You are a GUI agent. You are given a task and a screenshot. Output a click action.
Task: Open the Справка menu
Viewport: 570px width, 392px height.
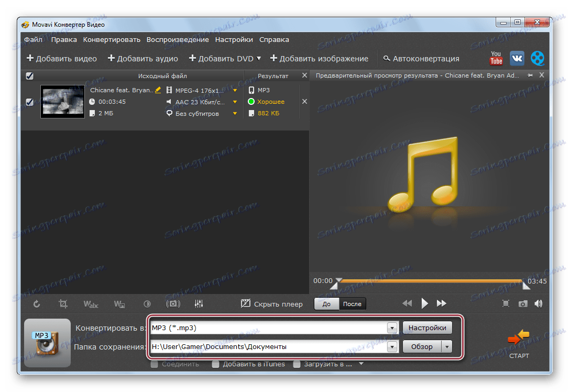[274, 39]
